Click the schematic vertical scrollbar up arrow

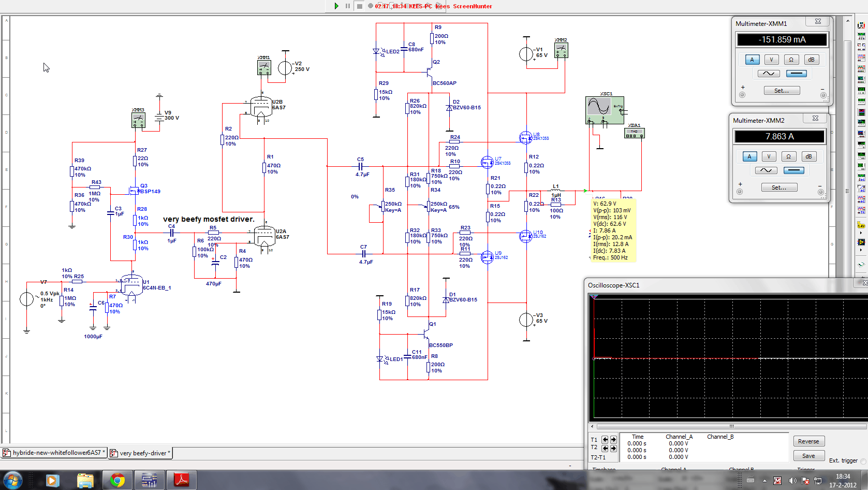[848, 21]
